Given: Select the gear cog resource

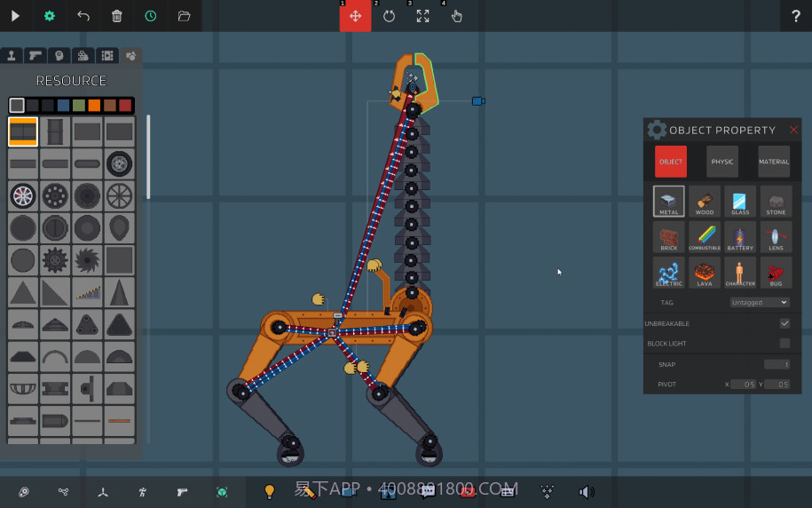Looking at the screenshot, I should pos(55,259).
